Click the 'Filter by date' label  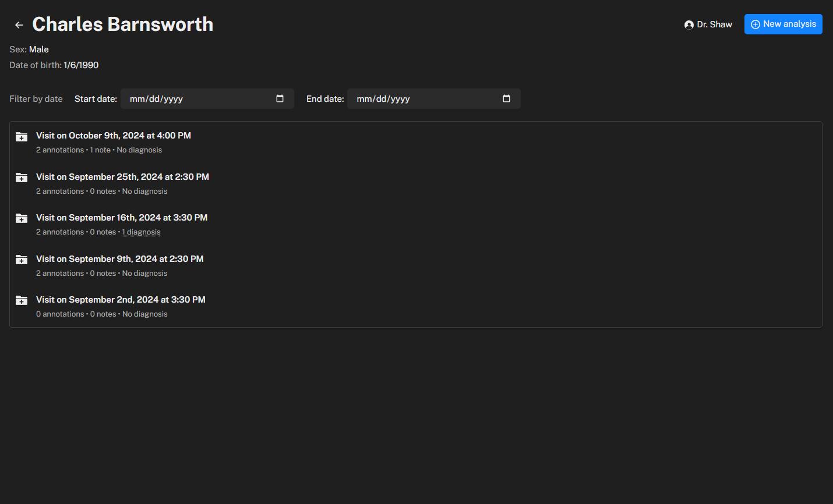tap(36, 99)
